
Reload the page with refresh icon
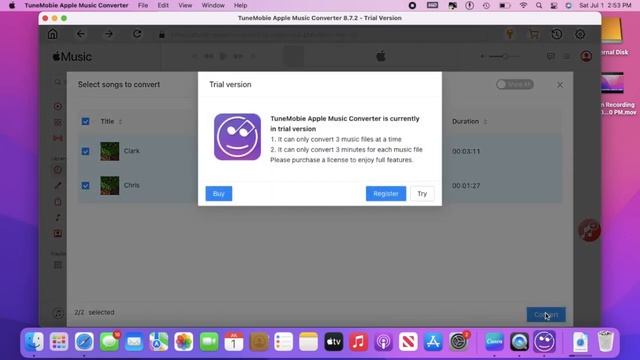pos(137,34)
